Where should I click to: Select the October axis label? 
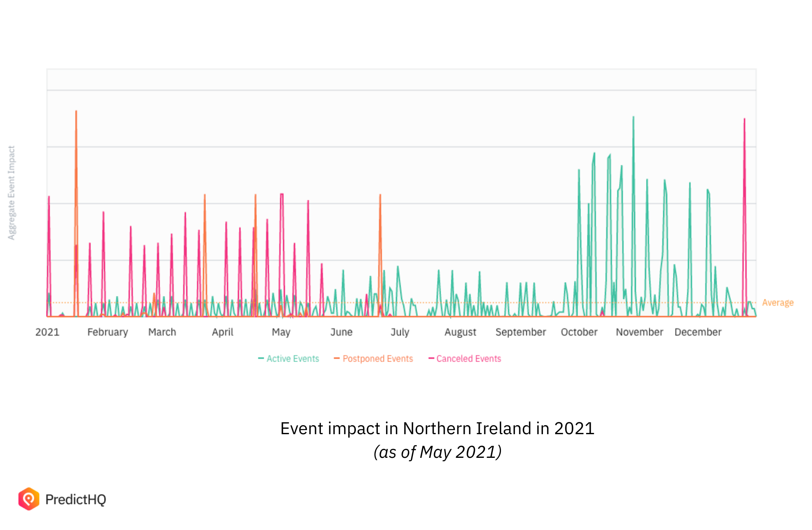point(579,332)
